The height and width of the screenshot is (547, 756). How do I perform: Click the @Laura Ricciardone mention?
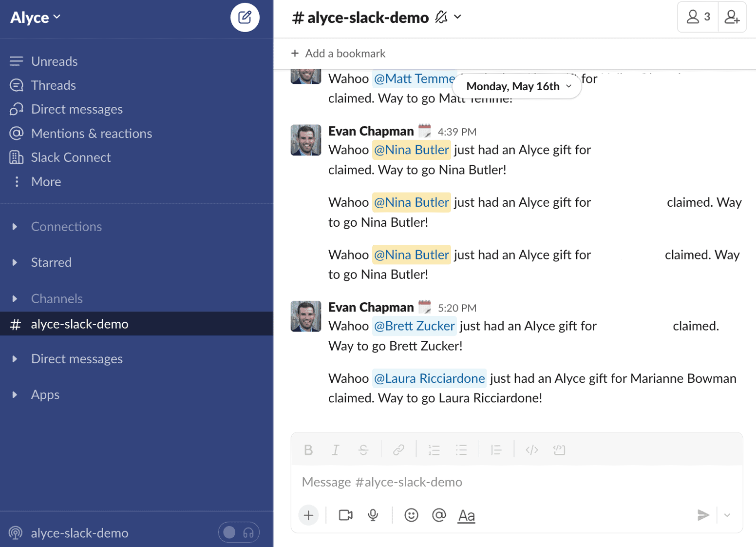[429, 378]
